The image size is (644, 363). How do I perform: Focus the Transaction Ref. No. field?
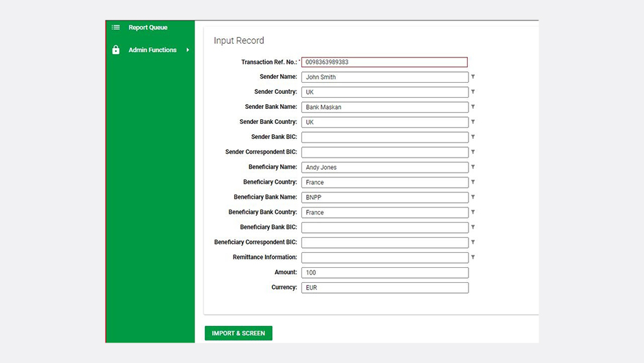coord(384,62)
